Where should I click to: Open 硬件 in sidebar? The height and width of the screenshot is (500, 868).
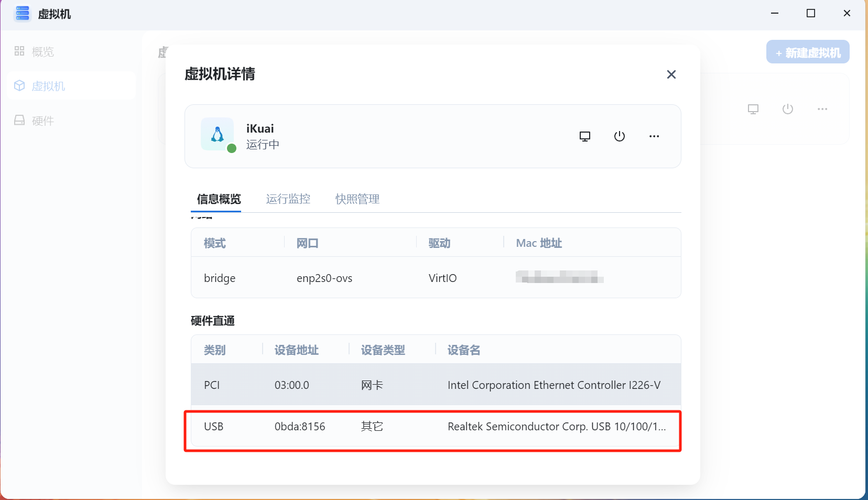pyautogui.click(x=72, y=121)
